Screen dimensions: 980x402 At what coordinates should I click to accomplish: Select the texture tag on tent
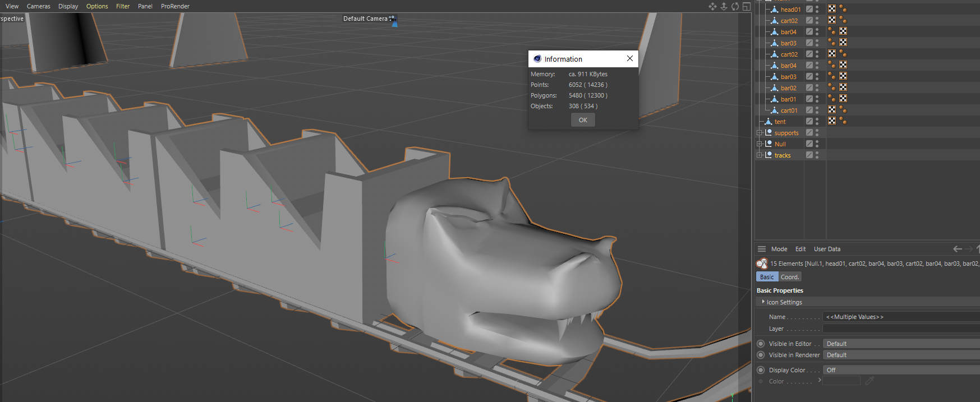[832, 121]
